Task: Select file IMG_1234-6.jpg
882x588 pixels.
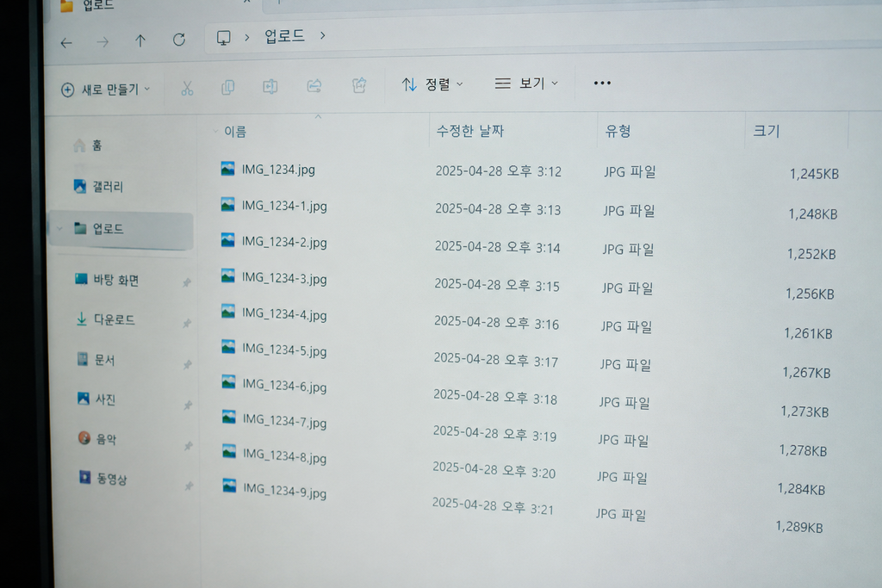Action: pos(284,385)
